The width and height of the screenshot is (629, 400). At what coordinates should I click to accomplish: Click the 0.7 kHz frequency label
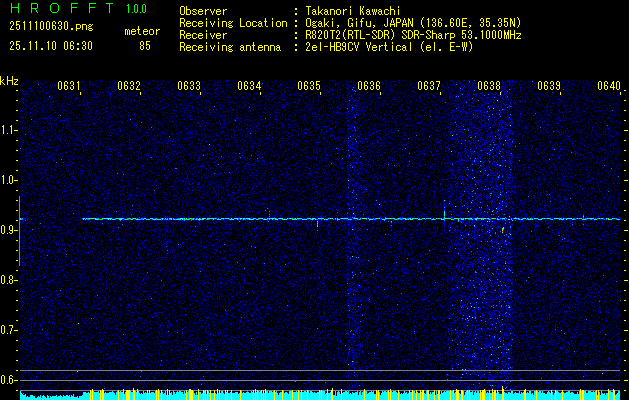8,330
